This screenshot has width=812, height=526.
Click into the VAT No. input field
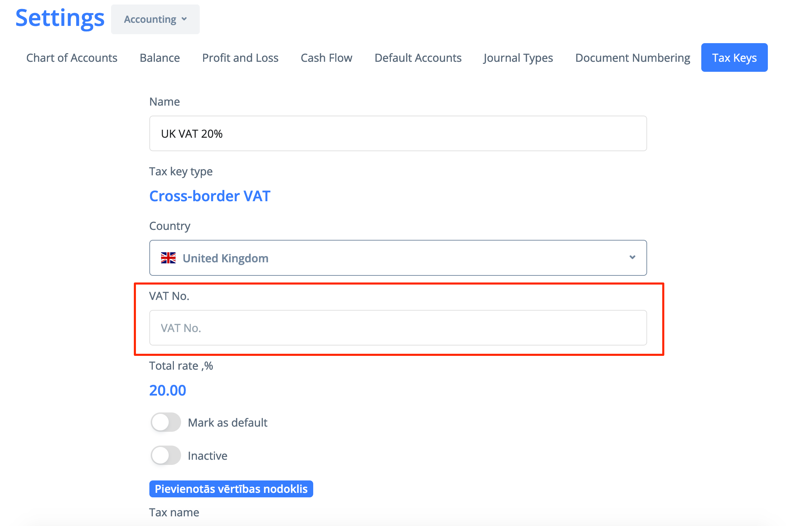click(398, 328)
